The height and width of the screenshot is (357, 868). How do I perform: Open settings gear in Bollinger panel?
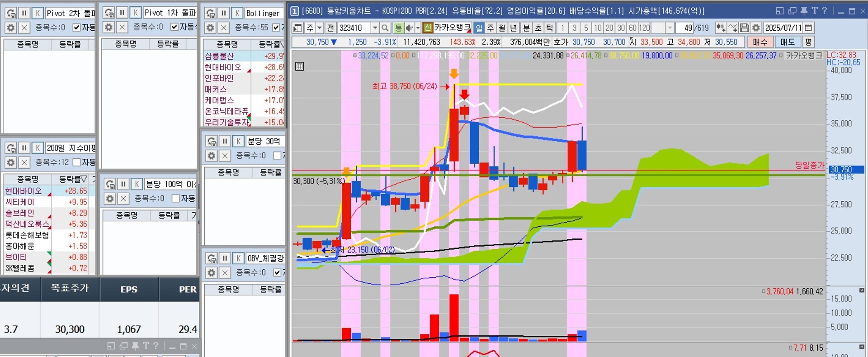click(210, 28)
